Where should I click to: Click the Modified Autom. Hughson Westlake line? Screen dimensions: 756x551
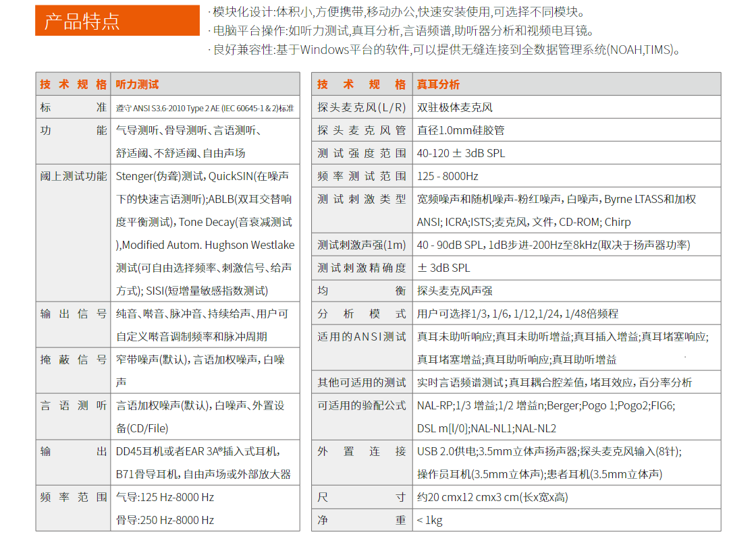click(205, 245)
